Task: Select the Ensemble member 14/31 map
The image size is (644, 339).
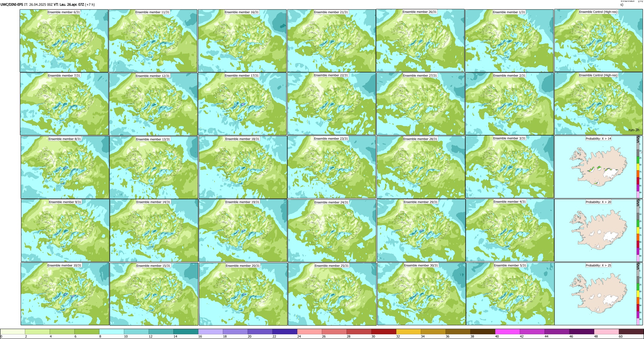Action: [x=154, y=231]
